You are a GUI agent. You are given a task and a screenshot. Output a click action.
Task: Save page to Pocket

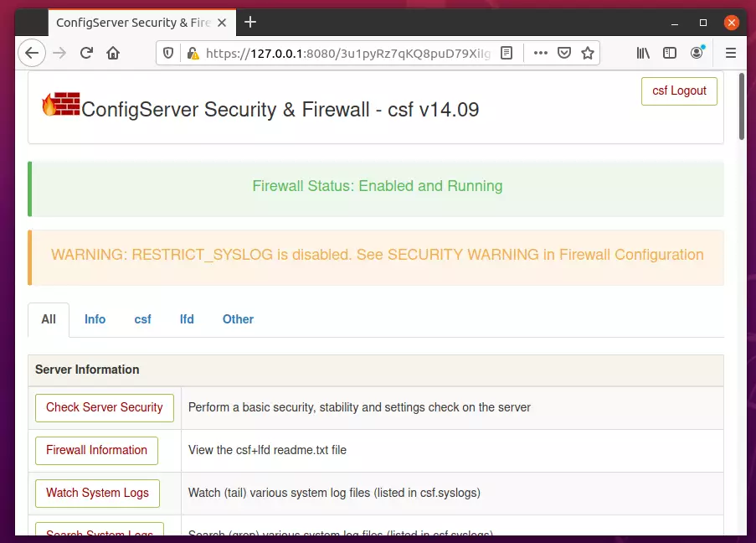coord(564,53)
